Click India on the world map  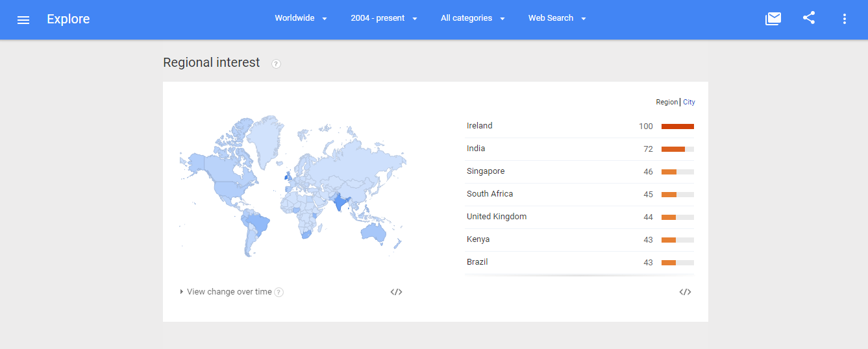pos(340,202)
